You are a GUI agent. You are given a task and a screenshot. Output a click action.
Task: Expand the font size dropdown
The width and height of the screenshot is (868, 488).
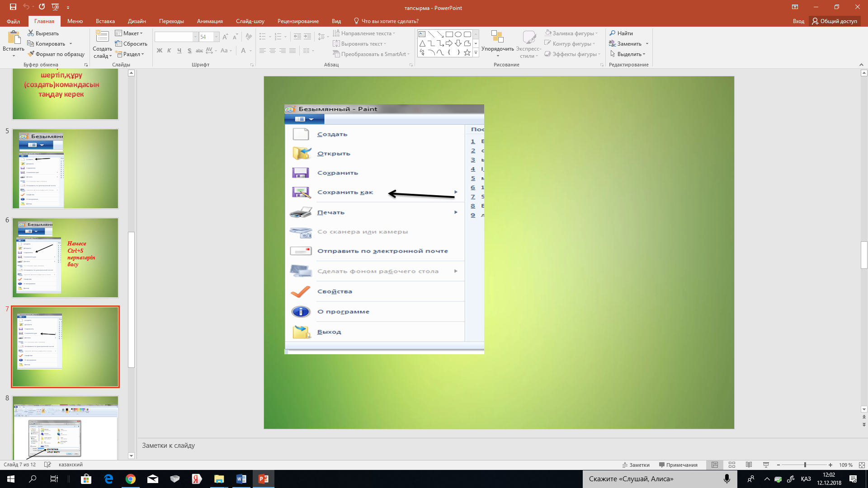click(x=216, y=37)
